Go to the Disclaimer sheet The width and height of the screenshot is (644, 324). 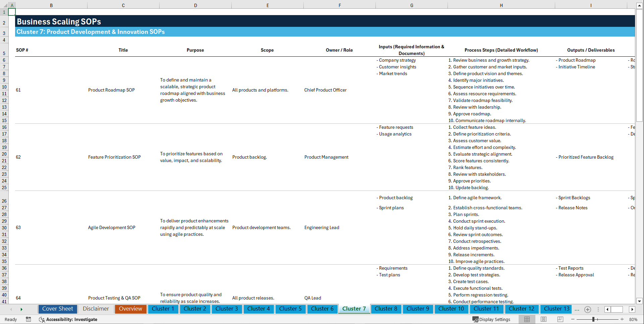96,309
